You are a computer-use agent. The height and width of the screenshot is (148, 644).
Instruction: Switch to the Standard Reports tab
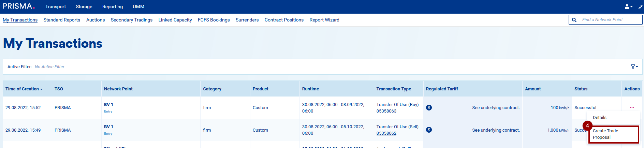coord(62,20)
